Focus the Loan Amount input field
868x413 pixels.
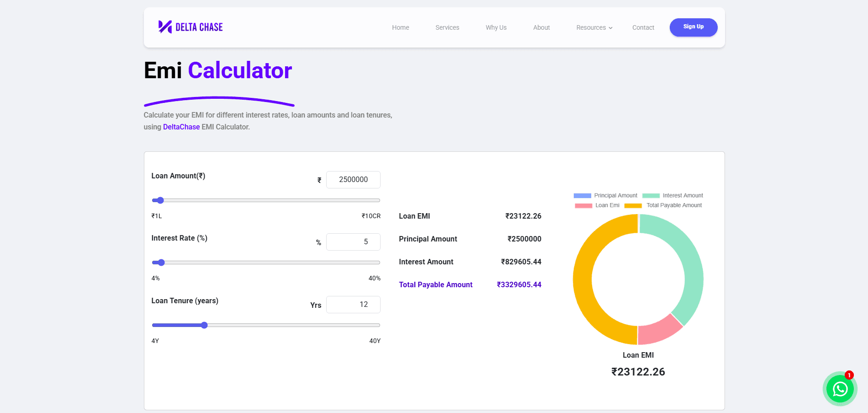353,180
